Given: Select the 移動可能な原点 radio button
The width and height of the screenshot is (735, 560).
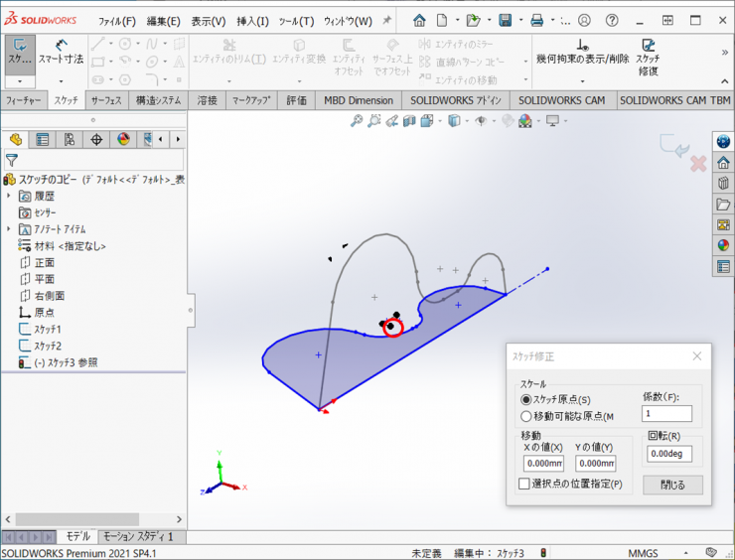Looking at the screenshot, I should point(526,417).
